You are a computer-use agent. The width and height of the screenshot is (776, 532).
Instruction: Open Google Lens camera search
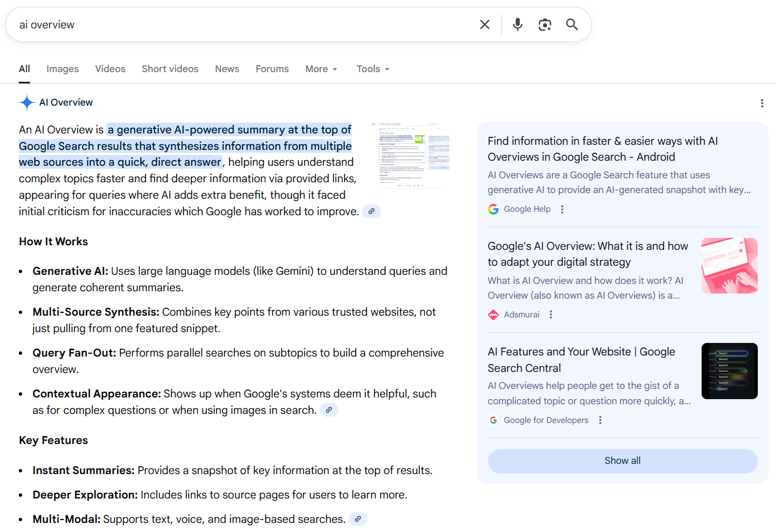545,24
